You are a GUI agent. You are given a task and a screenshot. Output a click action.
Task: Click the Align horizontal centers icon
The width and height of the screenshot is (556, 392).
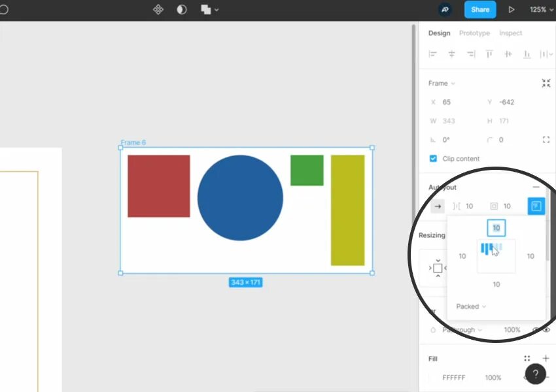pyautogui.click(x=452, y=54)
